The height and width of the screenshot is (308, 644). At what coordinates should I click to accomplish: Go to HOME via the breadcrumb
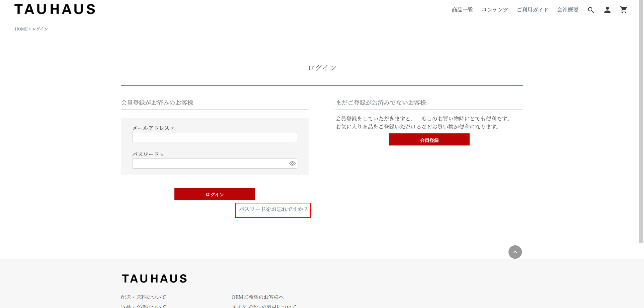(x=21, y=29)
